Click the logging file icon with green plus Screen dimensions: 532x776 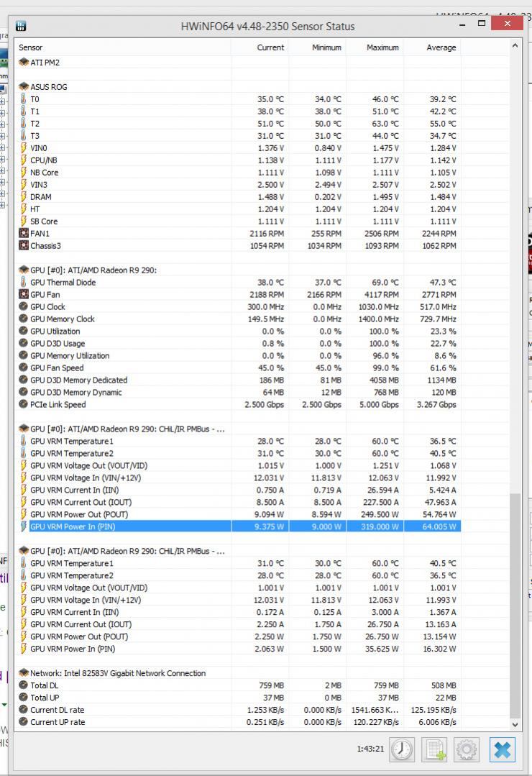click(x=434, y=749)
